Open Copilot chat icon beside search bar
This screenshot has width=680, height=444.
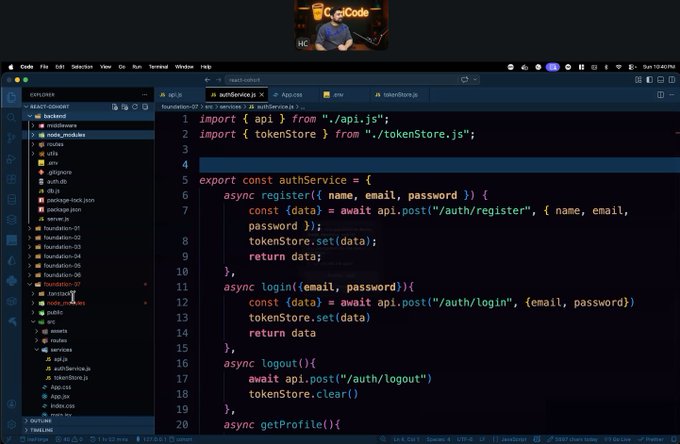(465, 80)
